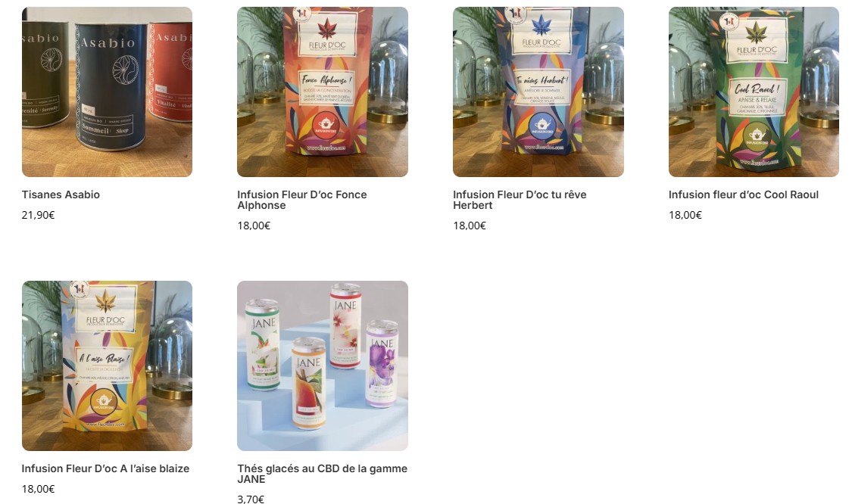
Task: Open the tu rêve Herbert infusion image
Action: pyautogui.click(x=538, y=92)
